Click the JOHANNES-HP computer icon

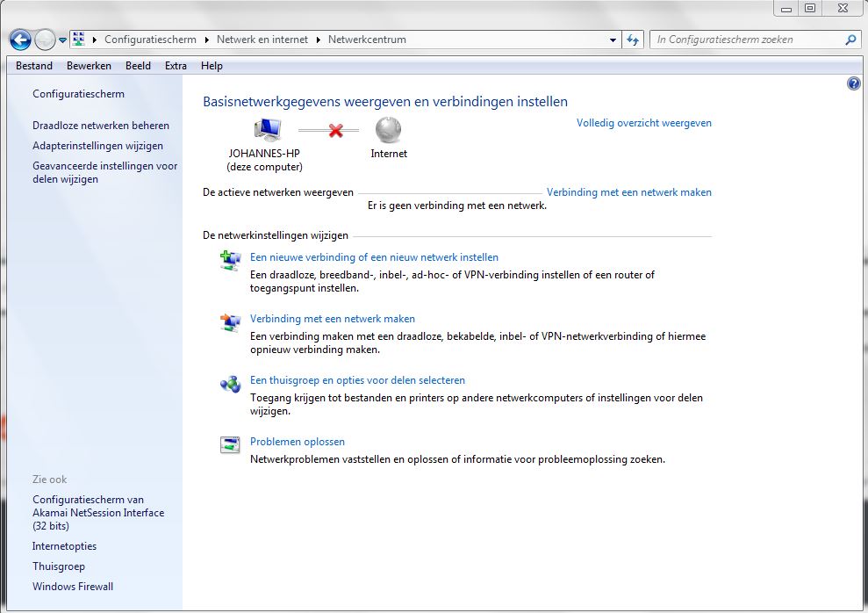268,130
